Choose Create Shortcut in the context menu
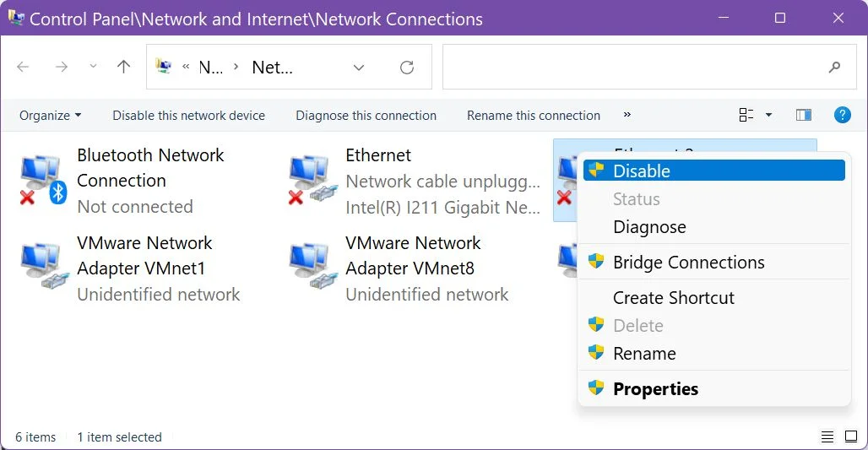This screenshot has width=868, height=450. [714, 298]
